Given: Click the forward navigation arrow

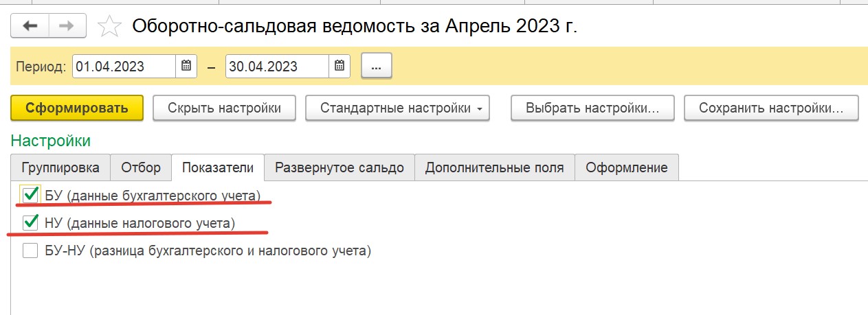Looking at the screenshot, I should click(x=67, y=25).
